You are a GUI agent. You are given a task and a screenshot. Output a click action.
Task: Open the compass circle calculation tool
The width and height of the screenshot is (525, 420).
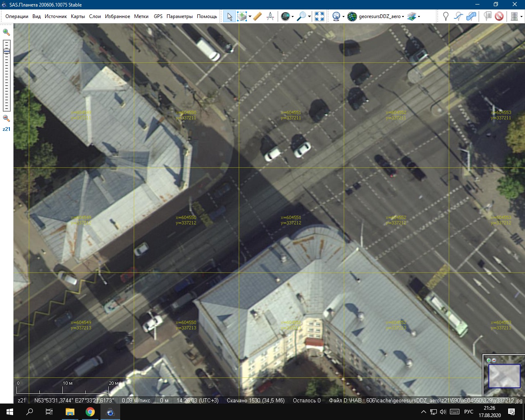click(x=270, y=16)
